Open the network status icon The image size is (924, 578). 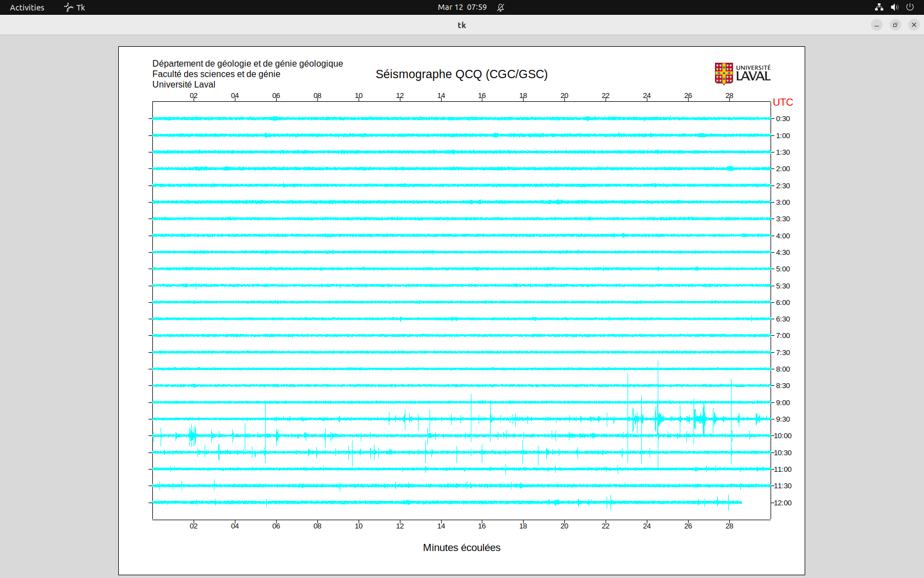[x=879, y=7]
